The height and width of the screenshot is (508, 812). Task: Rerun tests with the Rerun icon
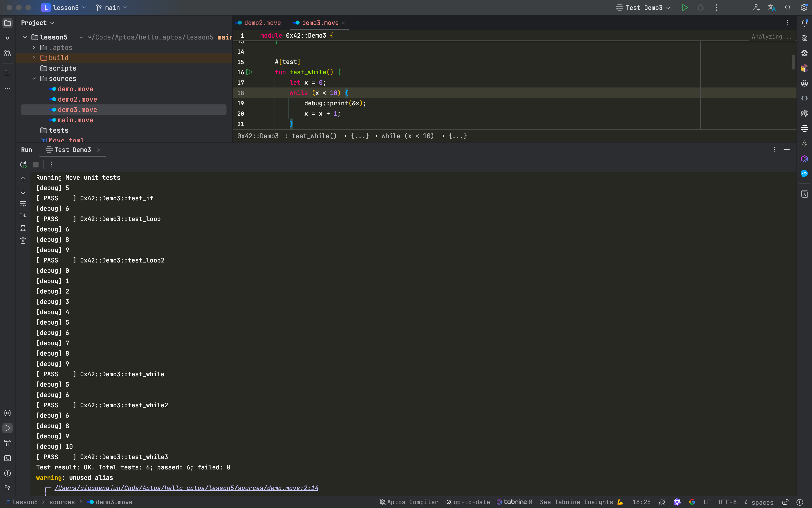(x=23, y=165)
